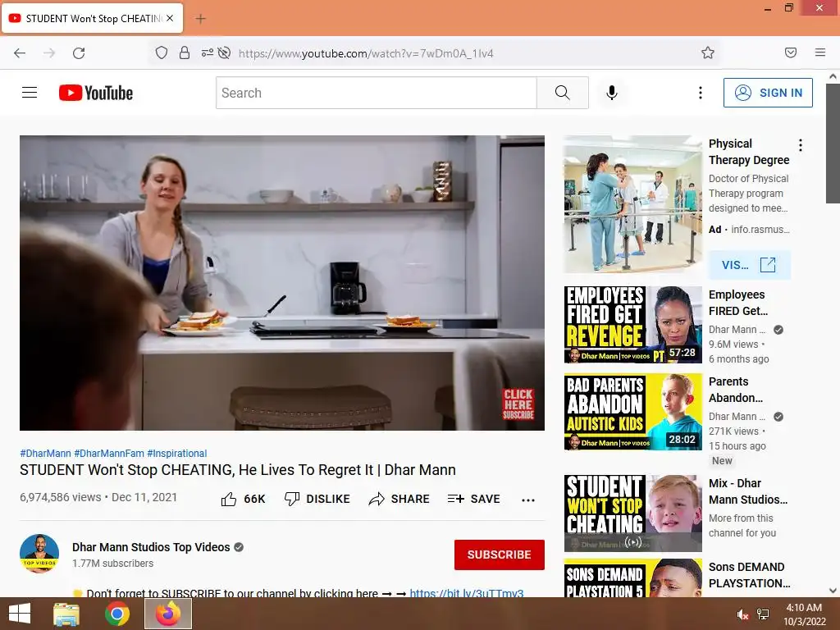Open Physical Therapy Degree ad thumbnail
This screenshot has height=630, width=840.
pyautogui.click(x=632, y=204)
